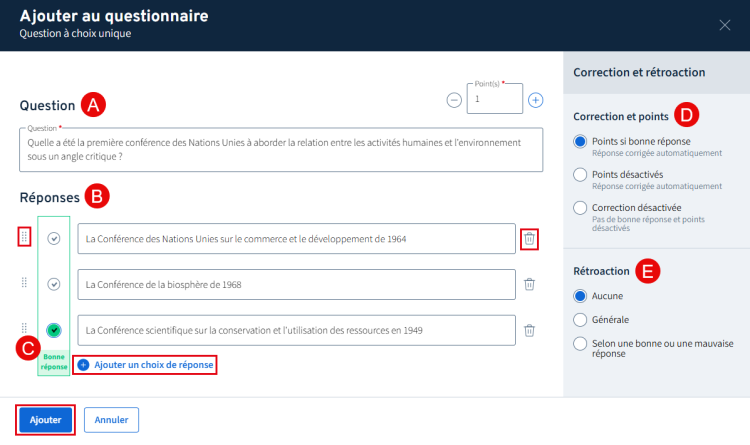Grab the drag handle of the first answer
This screenshot has width=750, height=445.
pyautogui.click(x=25, y=238)
